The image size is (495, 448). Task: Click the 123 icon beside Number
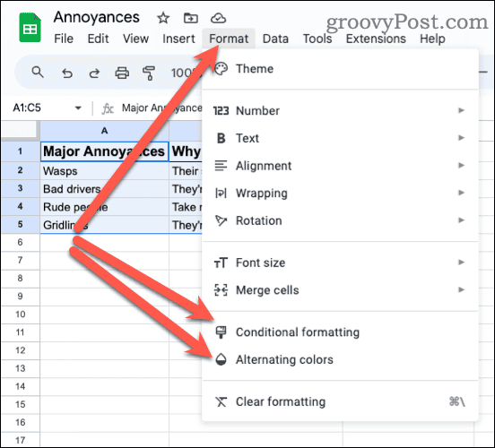click(x=221, y=111)
